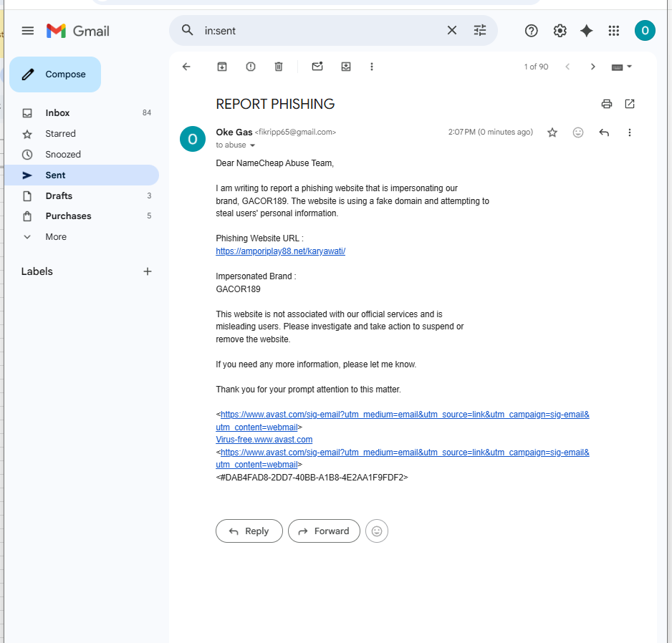Add emoji reaction in message header
Screen dimensions: 672x643
tap(577, 132)
